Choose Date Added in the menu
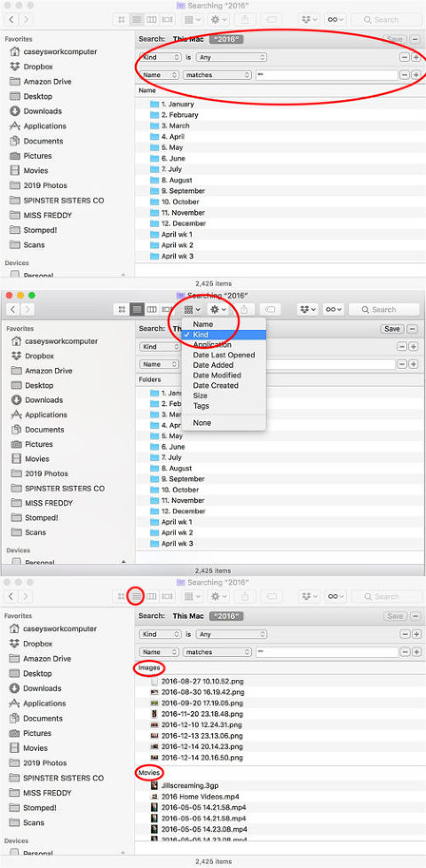Image resolution: width=426 pixels, height=868 pixels. 213,364
